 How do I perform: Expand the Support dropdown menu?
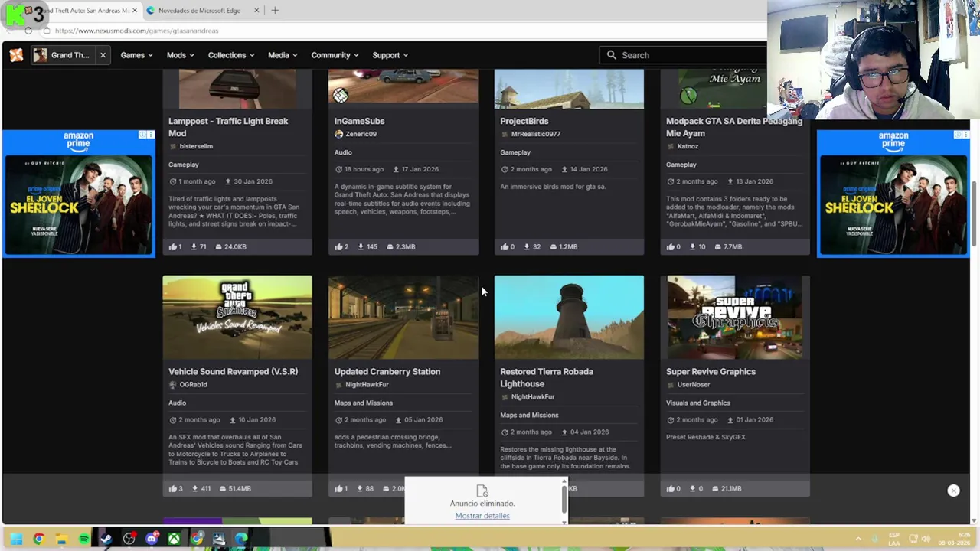390,55
